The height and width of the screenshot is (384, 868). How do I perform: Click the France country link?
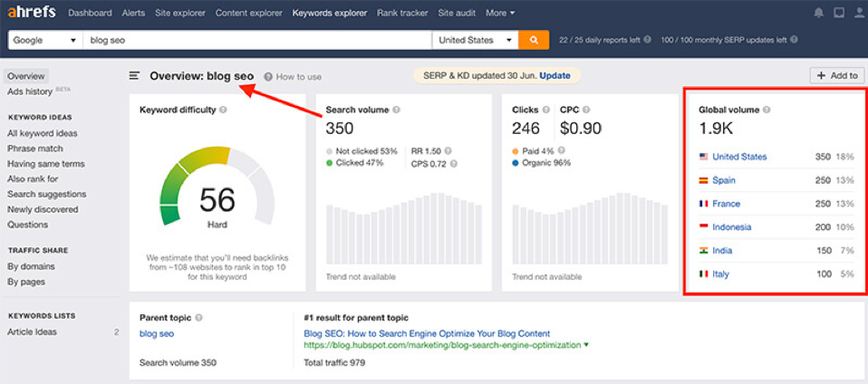coord(727,204)
